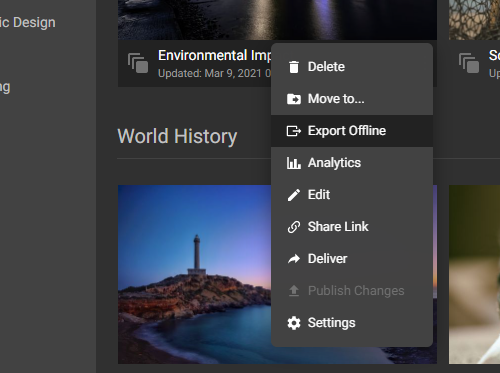
Task: Open Analytics from the context menu
Action: (352, 163)
